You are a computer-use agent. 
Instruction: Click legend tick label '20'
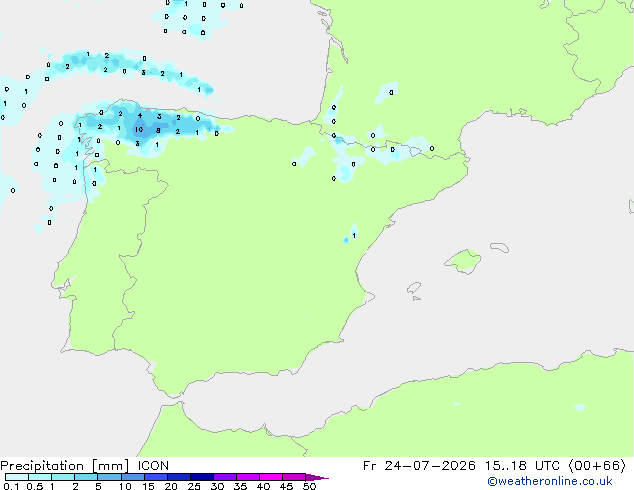pos(171,486)
